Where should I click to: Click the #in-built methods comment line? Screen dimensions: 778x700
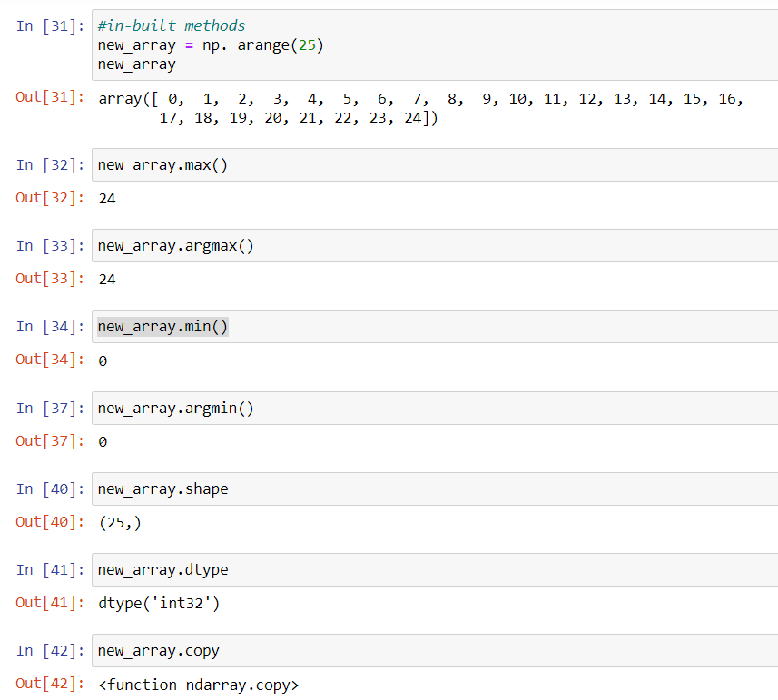[172, 25]
